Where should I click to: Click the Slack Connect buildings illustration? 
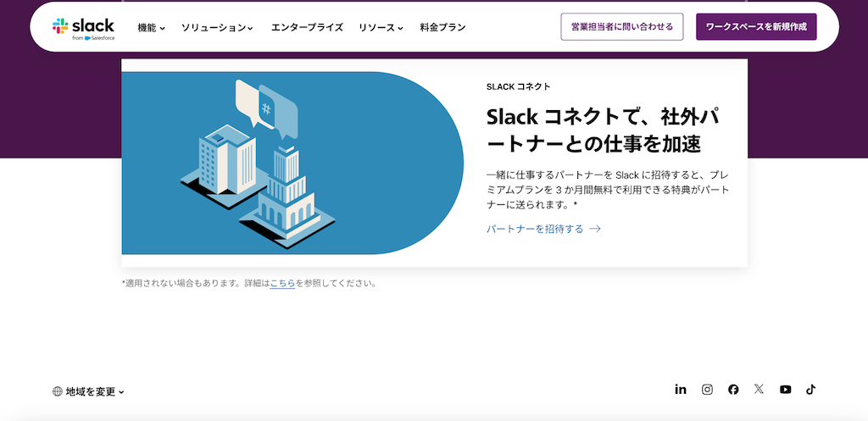[x=292, y=163]
